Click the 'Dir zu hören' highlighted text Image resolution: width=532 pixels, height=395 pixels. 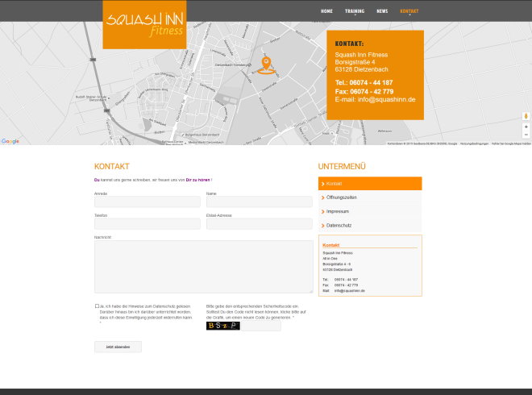point(197,180)
